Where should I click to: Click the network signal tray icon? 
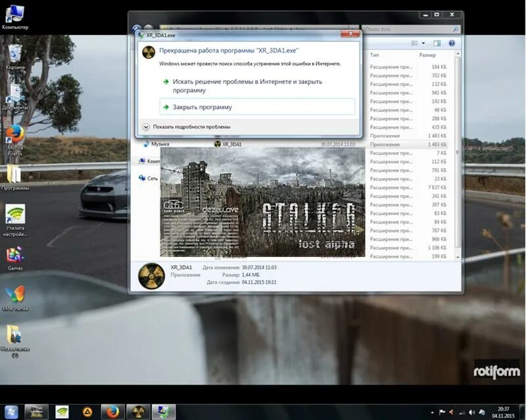coord(462,412)
